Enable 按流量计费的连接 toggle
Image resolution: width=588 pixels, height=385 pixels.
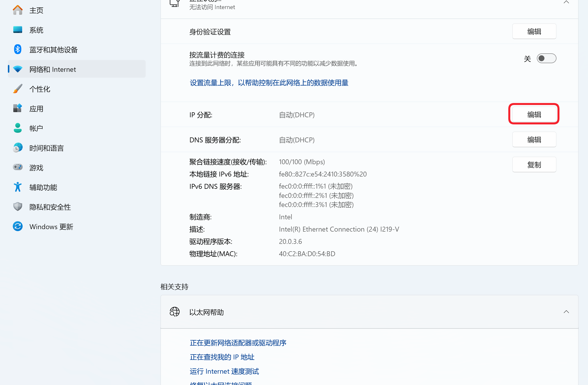[x=546, y=58]
